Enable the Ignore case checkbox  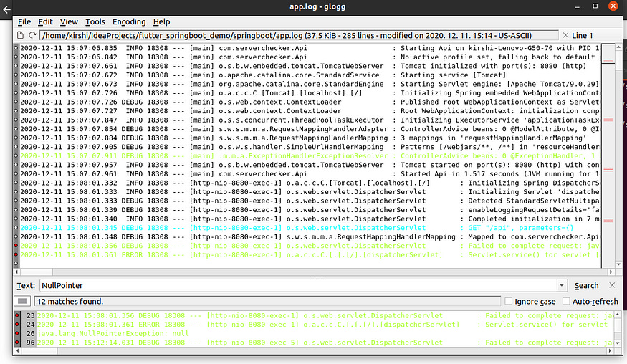pyautogui.click(x=508, y=301)
